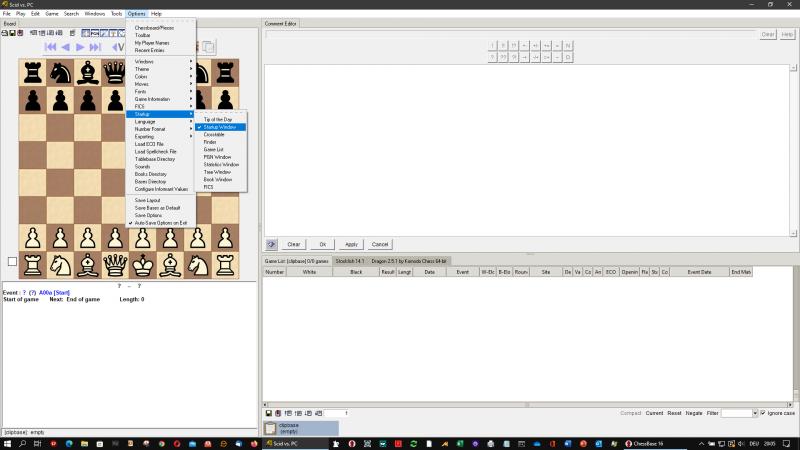
Task: Click Negate in the game list filter bar
Action: click(x=694, y=413)
